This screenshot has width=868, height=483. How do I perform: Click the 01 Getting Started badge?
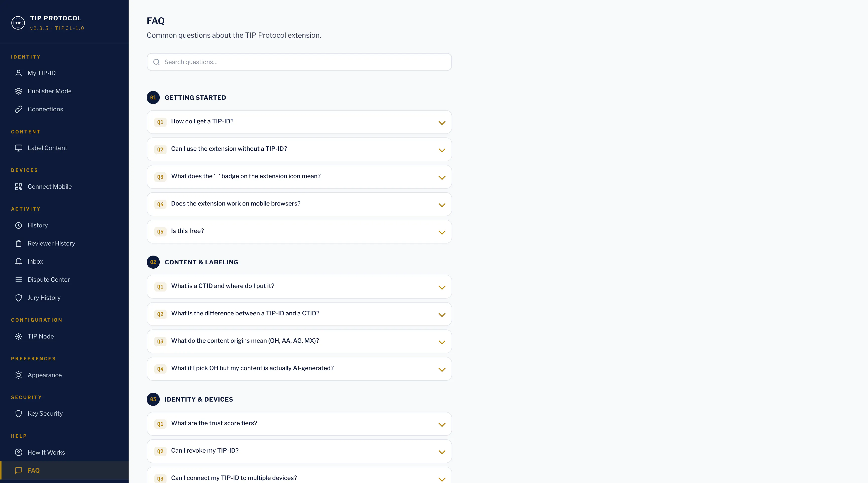(153, 98)
